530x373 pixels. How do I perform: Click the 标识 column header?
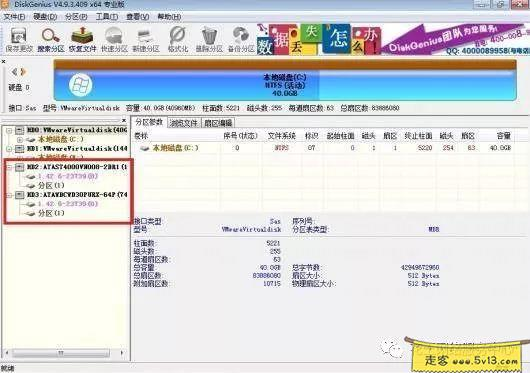(311, 136)
